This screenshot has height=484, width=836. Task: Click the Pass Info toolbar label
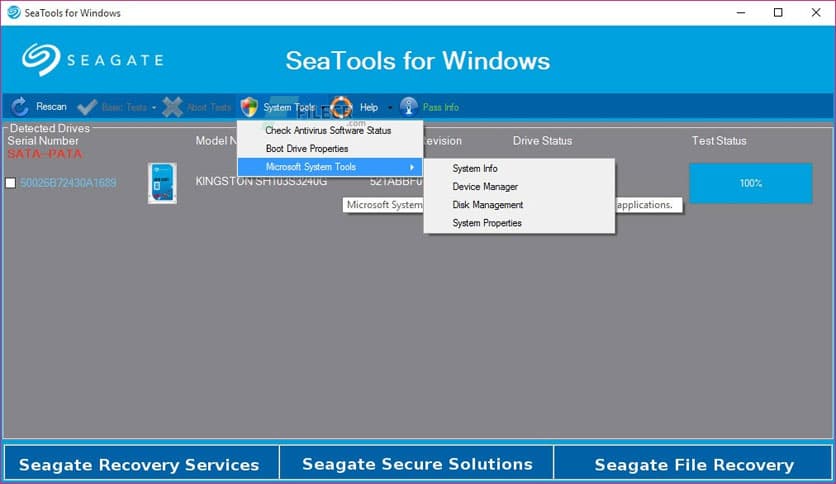point(440,107)
